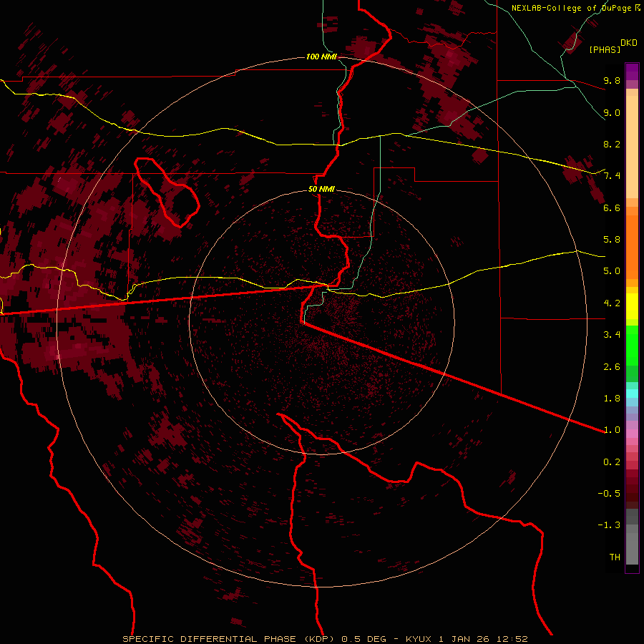Viewport: 644px width, 644px height.
Task: Click the [PHAS] units label
Action: 605,50
